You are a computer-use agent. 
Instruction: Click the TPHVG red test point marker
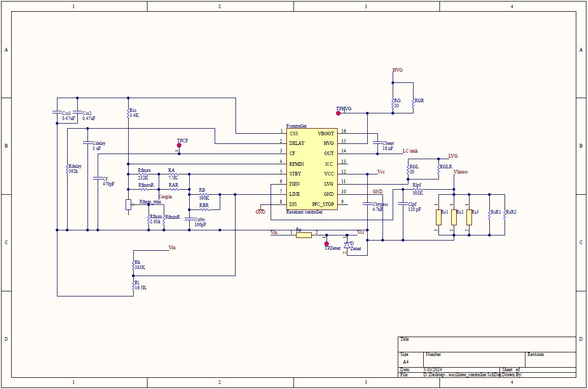(x=337, y=112)
